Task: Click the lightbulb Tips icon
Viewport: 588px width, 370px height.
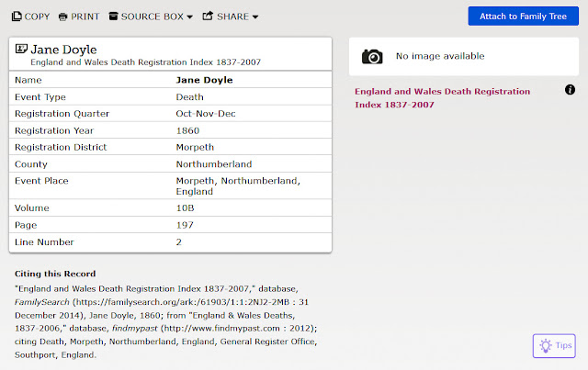Action: pyautogui.click(x=546, y=346)
